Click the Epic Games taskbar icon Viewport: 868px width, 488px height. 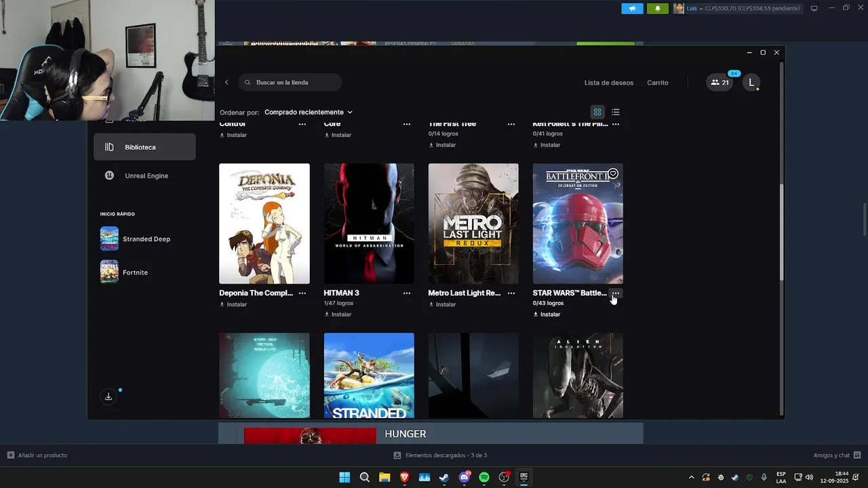click(524, 477)
